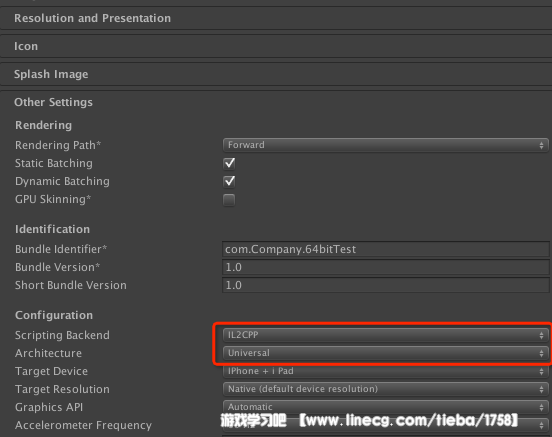This screenshot has height=437, width=552.
Task: Disable the Static Batching checkbox
Action: click(x=229, y=163)
